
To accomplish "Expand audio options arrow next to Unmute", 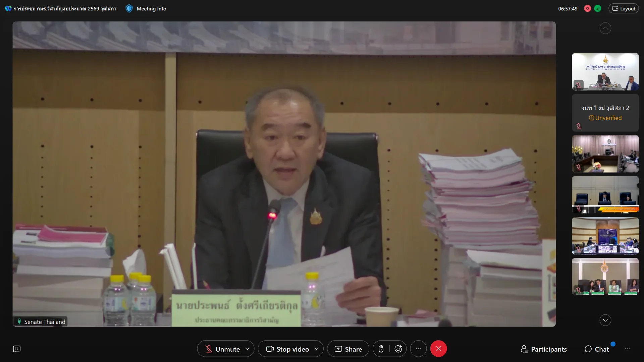I will click(x=248, y=349).
